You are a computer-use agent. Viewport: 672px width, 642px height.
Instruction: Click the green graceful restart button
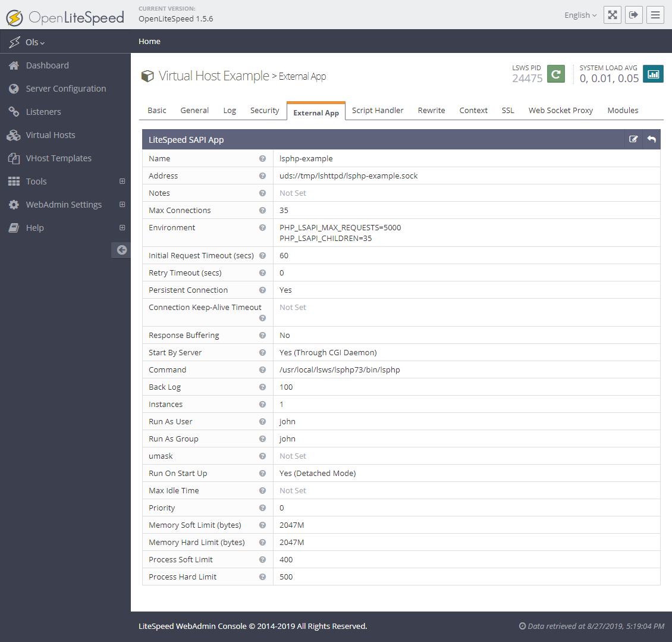click(556, 74)
